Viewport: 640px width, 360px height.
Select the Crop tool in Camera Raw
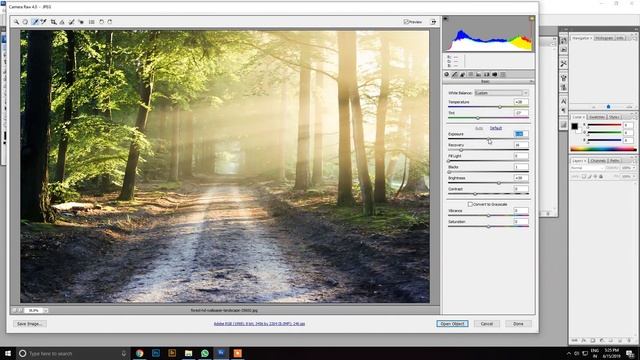[x=53, y=22]
